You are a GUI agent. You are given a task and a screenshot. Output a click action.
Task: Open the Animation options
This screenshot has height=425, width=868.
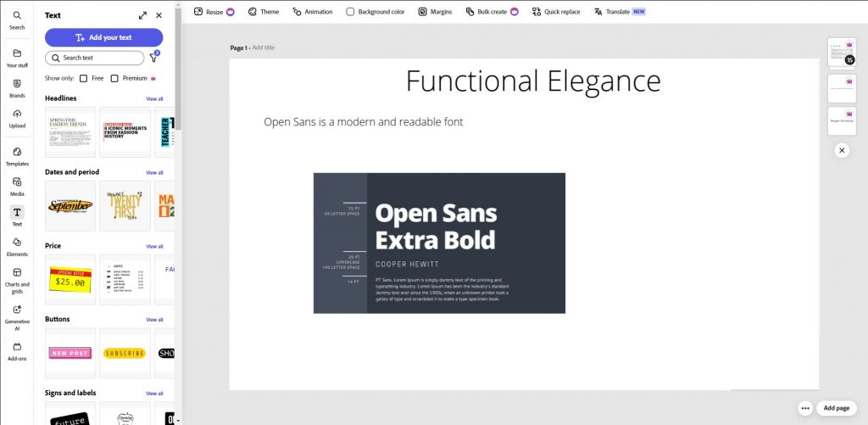[312, 12]
